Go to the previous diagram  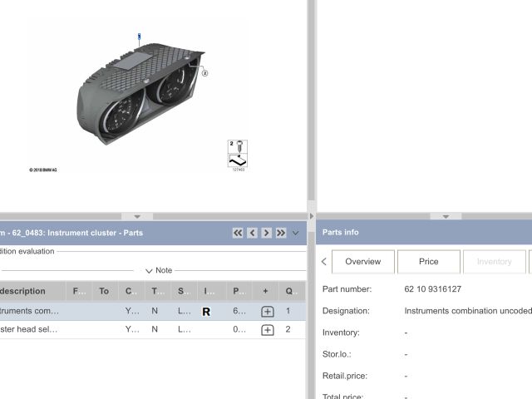[x=253, y=234]
